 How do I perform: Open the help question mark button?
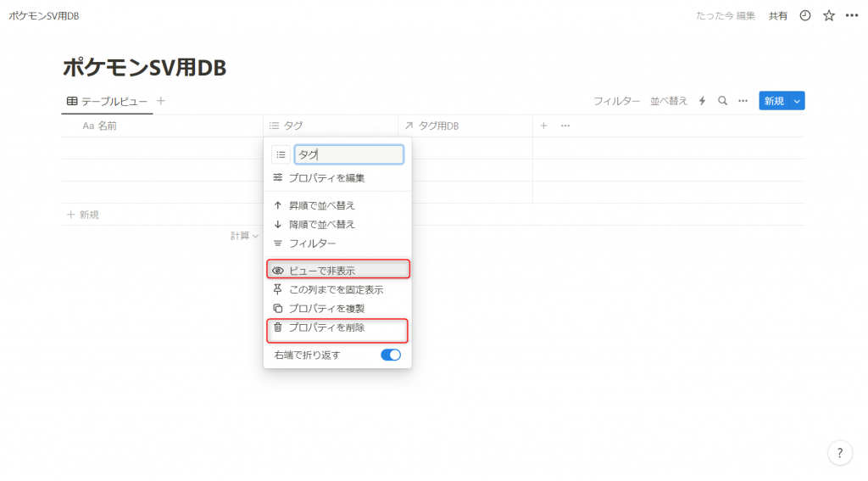click(840, 453)
